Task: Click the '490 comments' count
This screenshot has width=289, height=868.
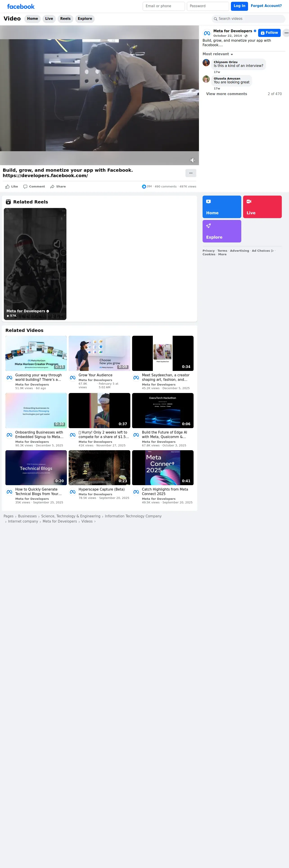Action: tap(165, 187)
